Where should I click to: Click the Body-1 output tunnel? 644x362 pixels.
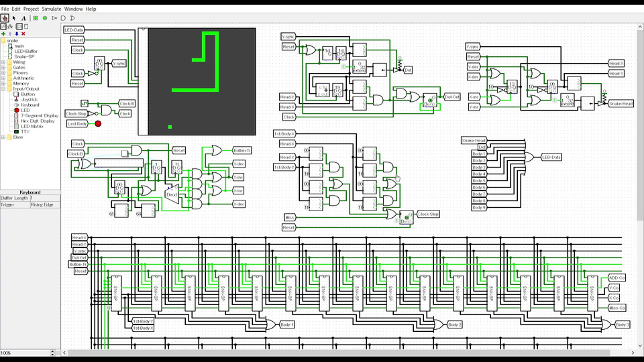point(286,324)
